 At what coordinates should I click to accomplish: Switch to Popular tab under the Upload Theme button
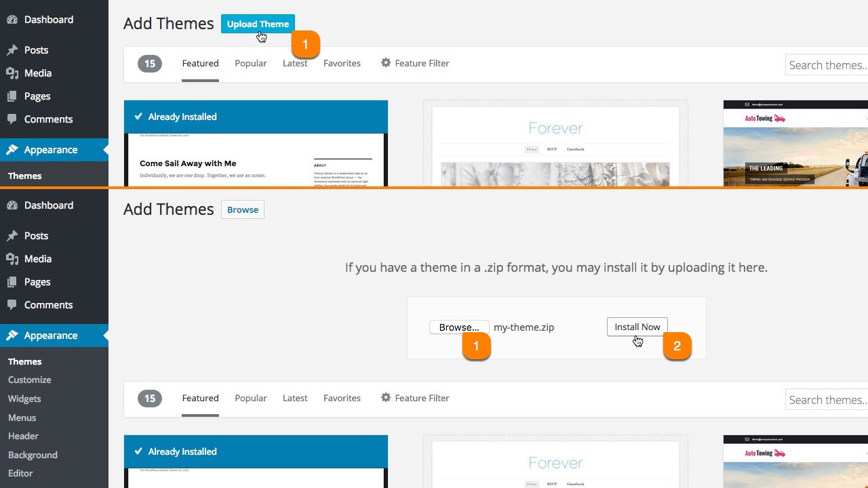tap(250, 63)
